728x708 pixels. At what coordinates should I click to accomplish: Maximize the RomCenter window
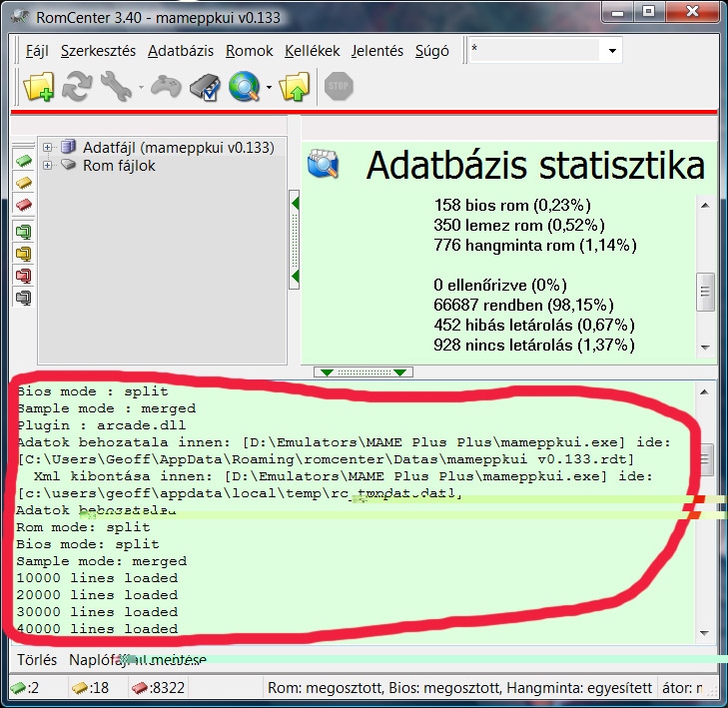click(648, 12)
